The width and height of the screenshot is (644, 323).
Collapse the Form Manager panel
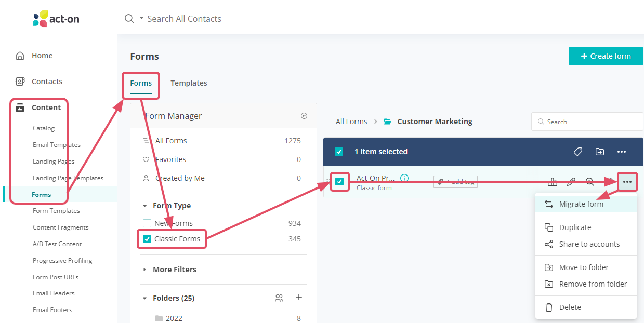coord(304,116)
